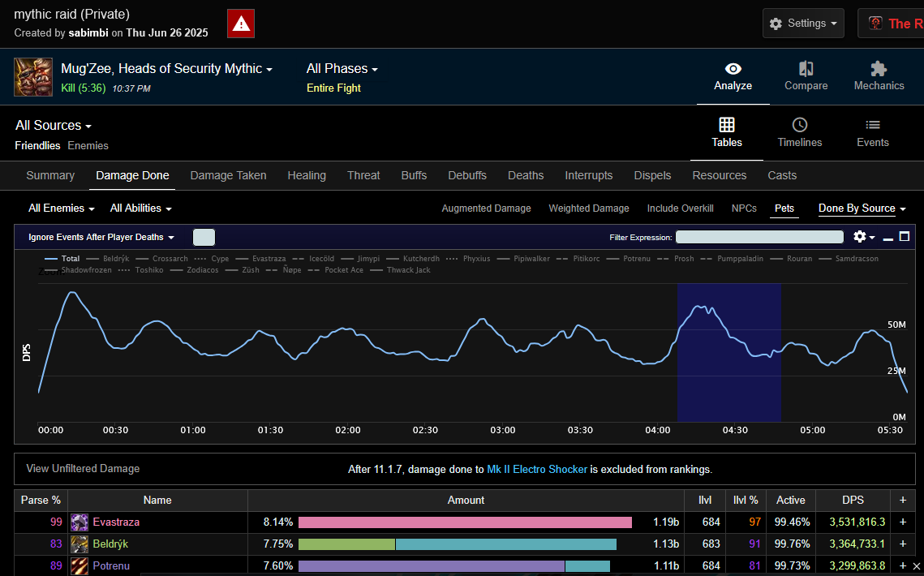The width and height of the screenshot is (924, 576).
Task: Switch to the Timelines view
Action: tap(799, 133)
